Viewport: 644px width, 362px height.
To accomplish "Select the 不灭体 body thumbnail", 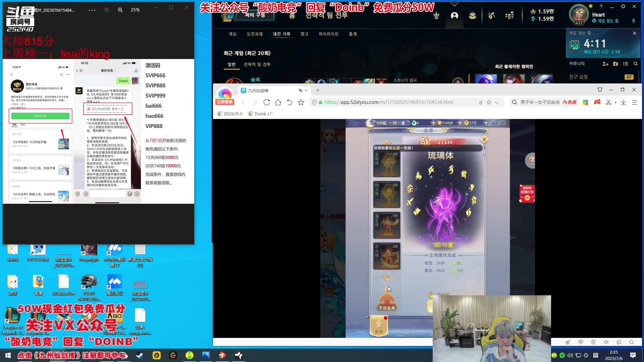I will (387, 256).
